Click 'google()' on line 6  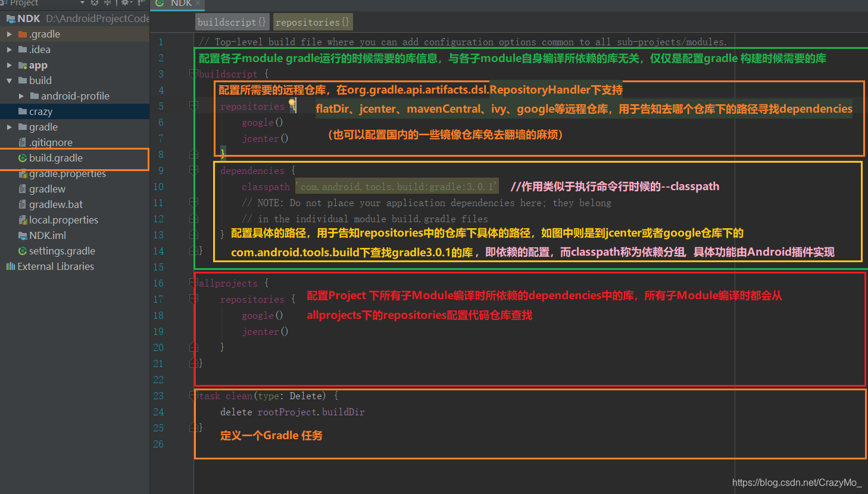point(263,122)
